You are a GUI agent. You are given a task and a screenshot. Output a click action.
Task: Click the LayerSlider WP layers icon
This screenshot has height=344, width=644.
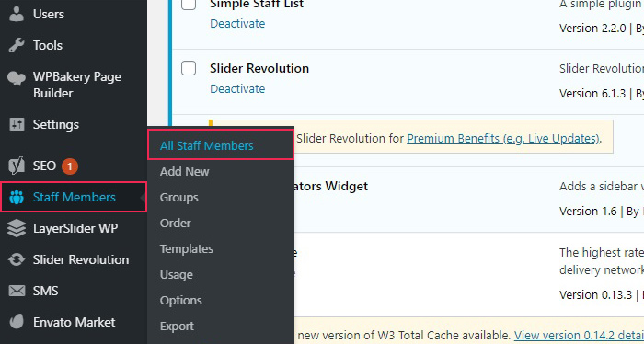point(17,229)
